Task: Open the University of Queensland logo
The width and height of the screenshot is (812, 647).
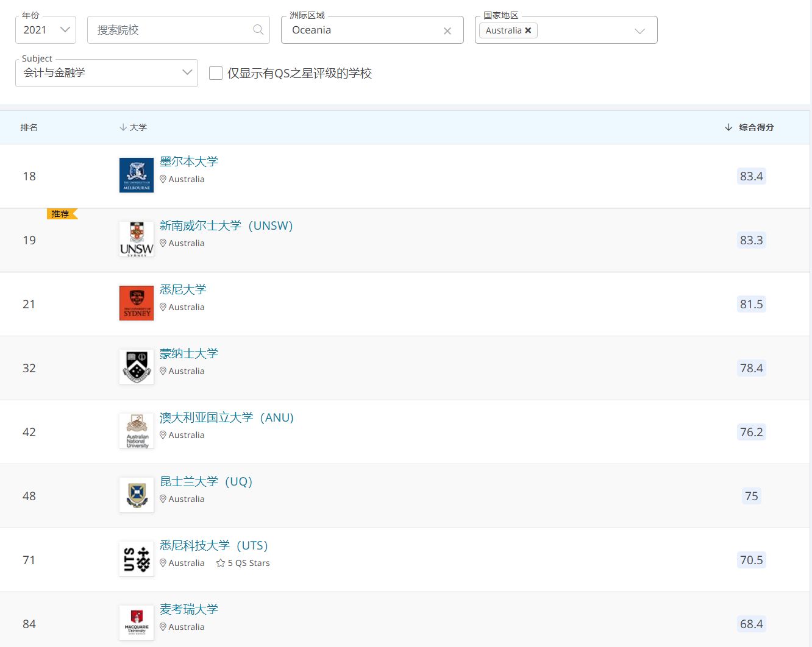Action: point(137,495)
